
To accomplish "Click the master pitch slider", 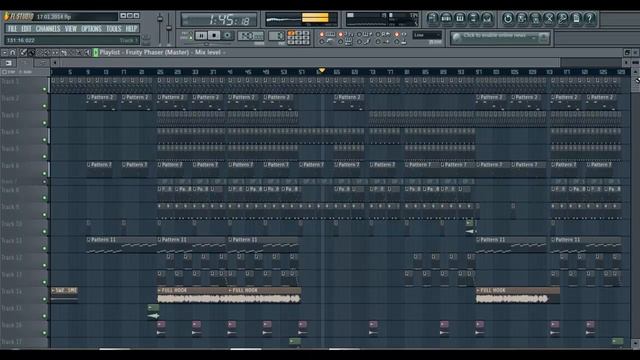I will pos(169,29).
